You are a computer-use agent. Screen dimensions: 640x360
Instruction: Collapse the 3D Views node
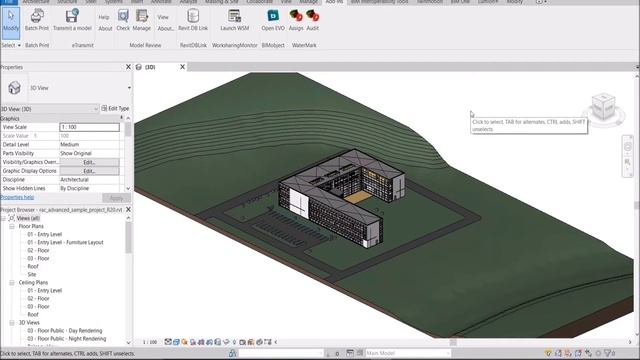coord(12,322)
